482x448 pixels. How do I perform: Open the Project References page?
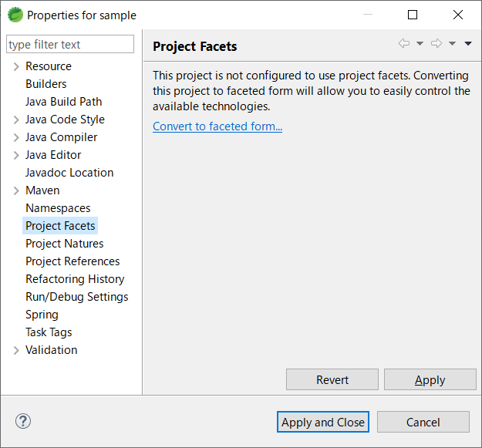coord(72,261)
